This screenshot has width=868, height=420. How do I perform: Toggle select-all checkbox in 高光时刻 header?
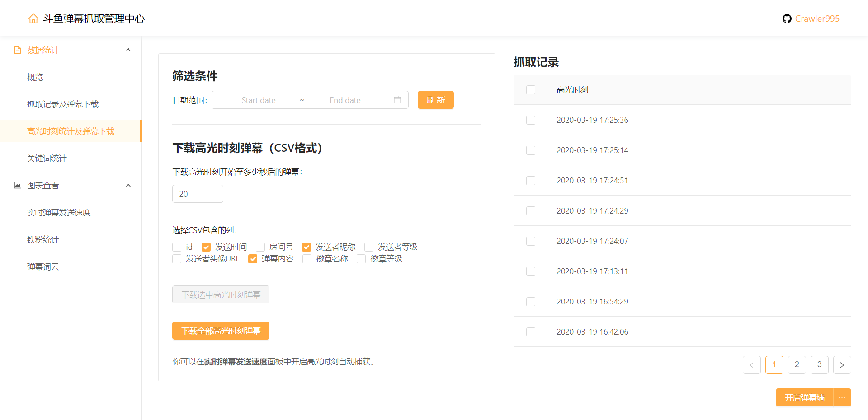click(531, 90)
